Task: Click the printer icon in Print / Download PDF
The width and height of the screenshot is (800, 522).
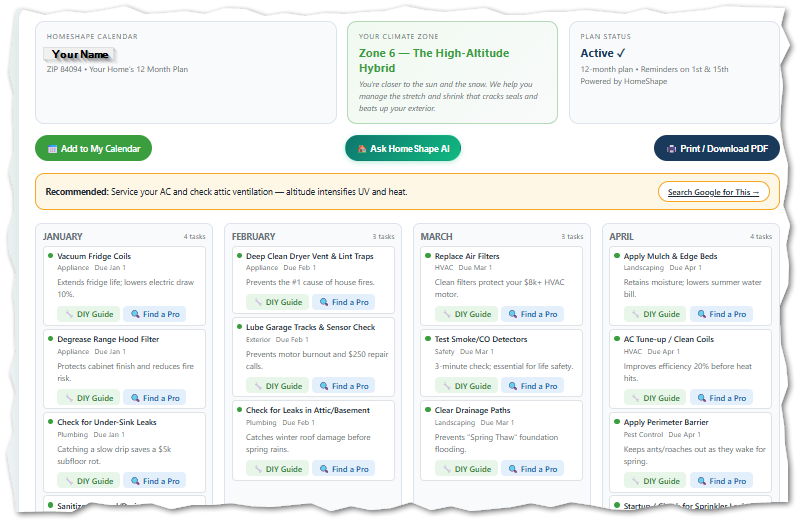Action: (671, 149)
